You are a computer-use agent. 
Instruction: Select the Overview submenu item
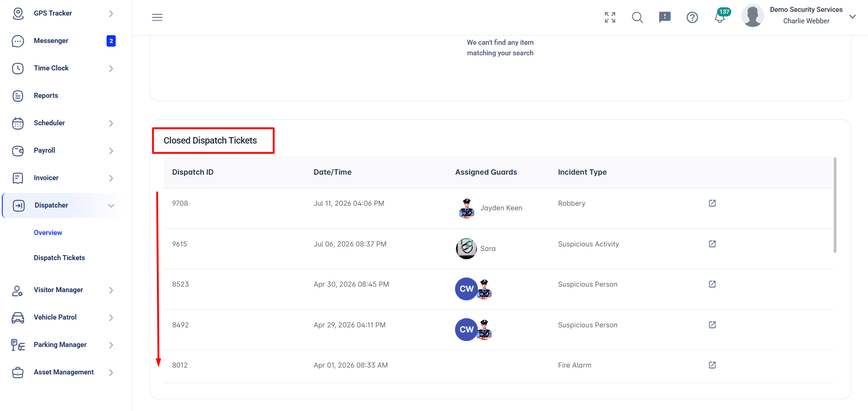(48, 233)
